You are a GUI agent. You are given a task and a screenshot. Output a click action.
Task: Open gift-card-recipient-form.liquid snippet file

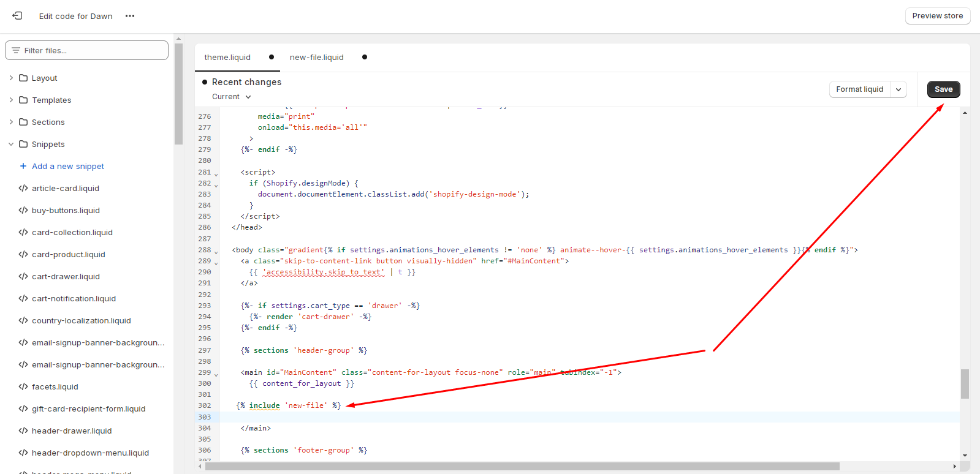click(89, 408)
